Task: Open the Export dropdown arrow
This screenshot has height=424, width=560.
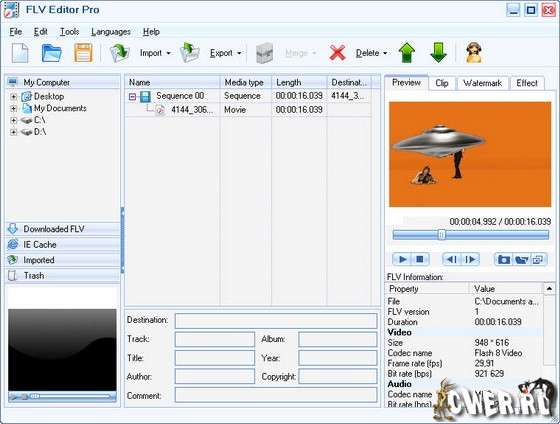Action: click(x=239, y=53)
